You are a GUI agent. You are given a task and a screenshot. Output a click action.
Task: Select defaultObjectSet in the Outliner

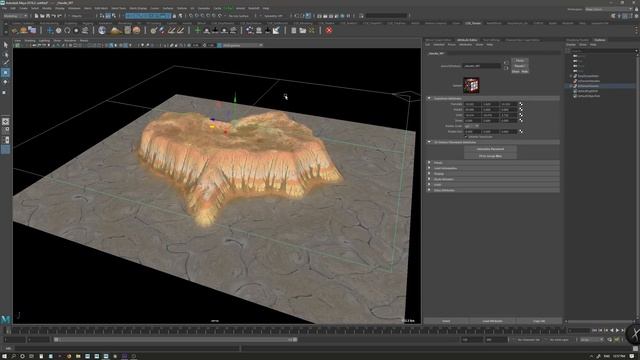(x=589, y=96)
